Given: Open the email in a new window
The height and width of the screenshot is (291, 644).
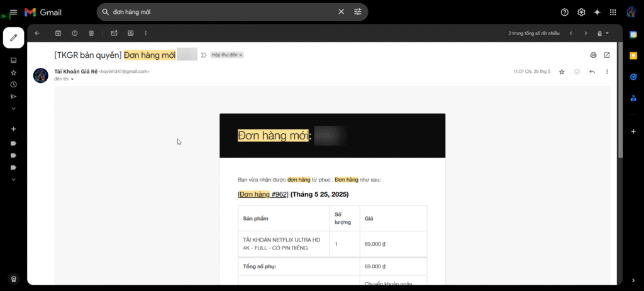Looking at the screenshot, I should click(607, 55).
